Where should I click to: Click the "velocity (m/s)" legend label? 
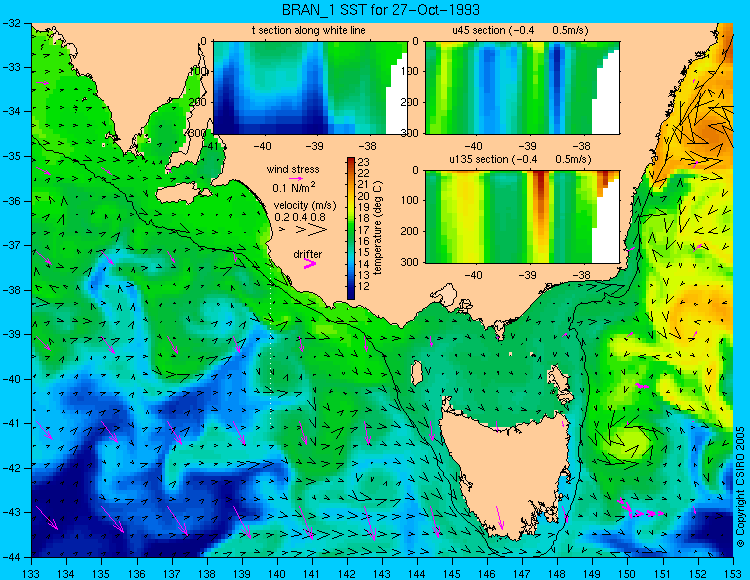[x=305, y=206]
